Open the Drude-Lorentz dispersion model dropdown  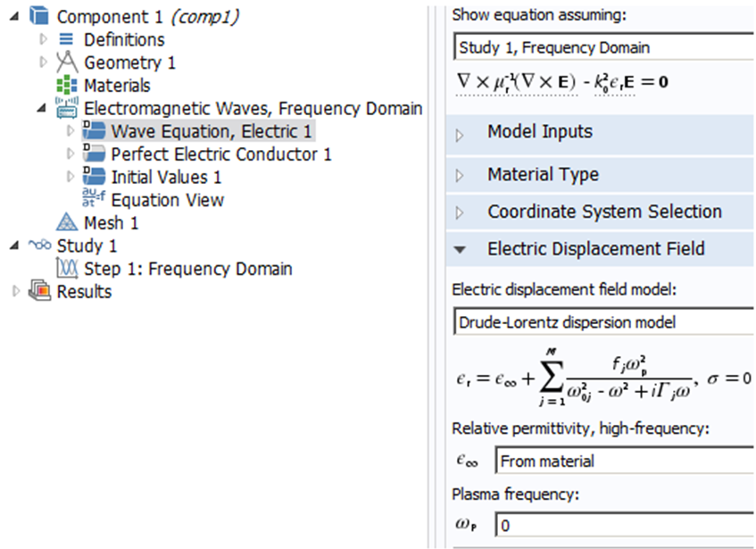603,321
